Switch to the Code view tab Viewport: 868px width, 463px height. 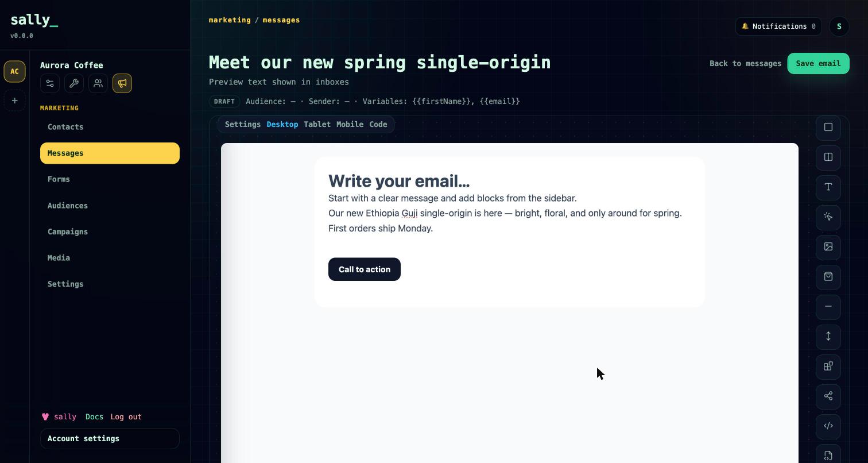(378, 125)
